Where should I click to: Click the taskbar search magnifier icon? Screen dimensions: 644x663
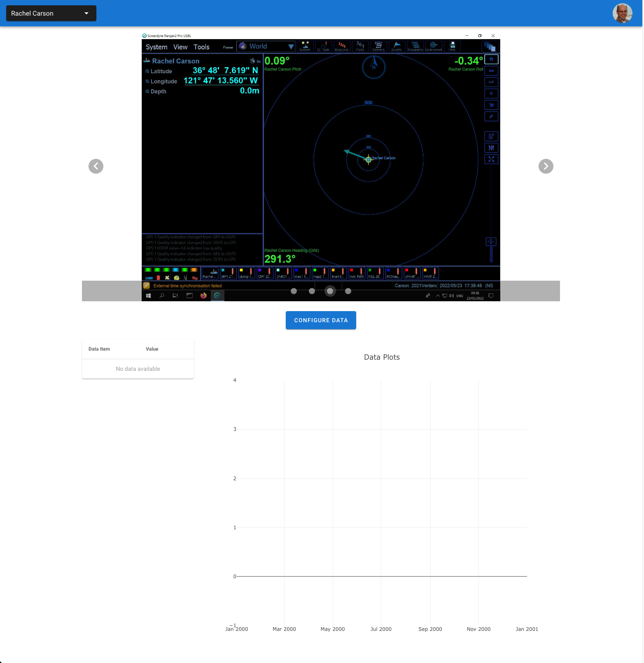point(162,295)
